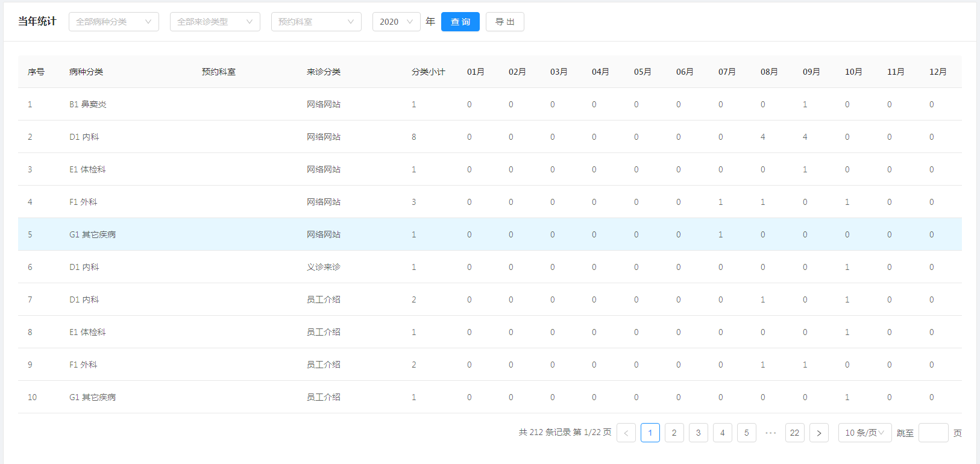Click 07月 value 1 in row 5
980x464 pixels.
click(x=721, y=234)
